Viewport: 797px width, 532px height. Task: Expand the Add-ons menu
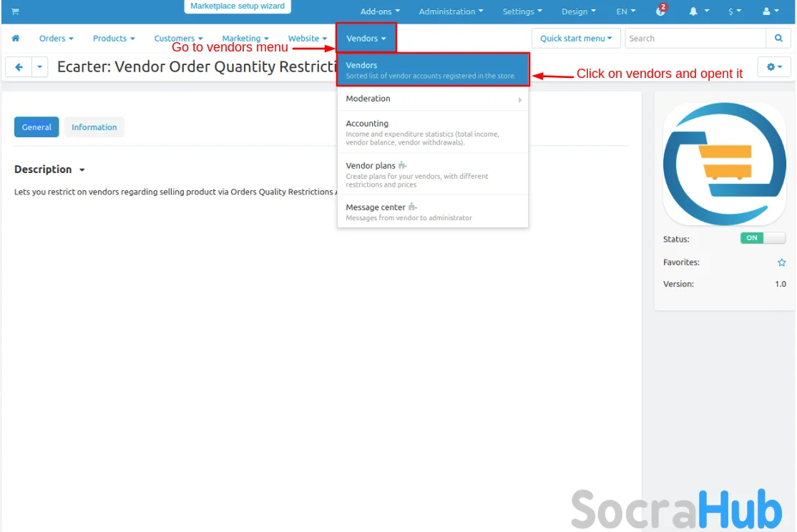pyautogui.click(x=380, y=11)
